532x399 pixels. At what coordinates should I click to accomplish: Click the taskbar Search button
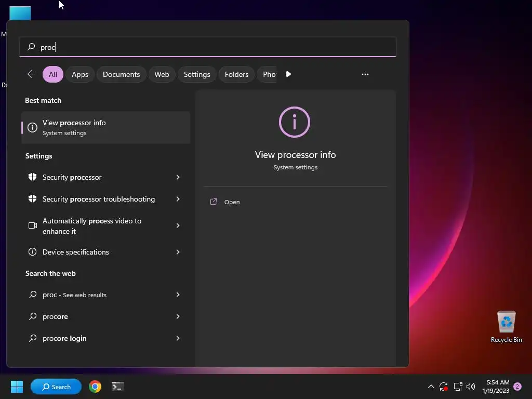tap(56, 387)
